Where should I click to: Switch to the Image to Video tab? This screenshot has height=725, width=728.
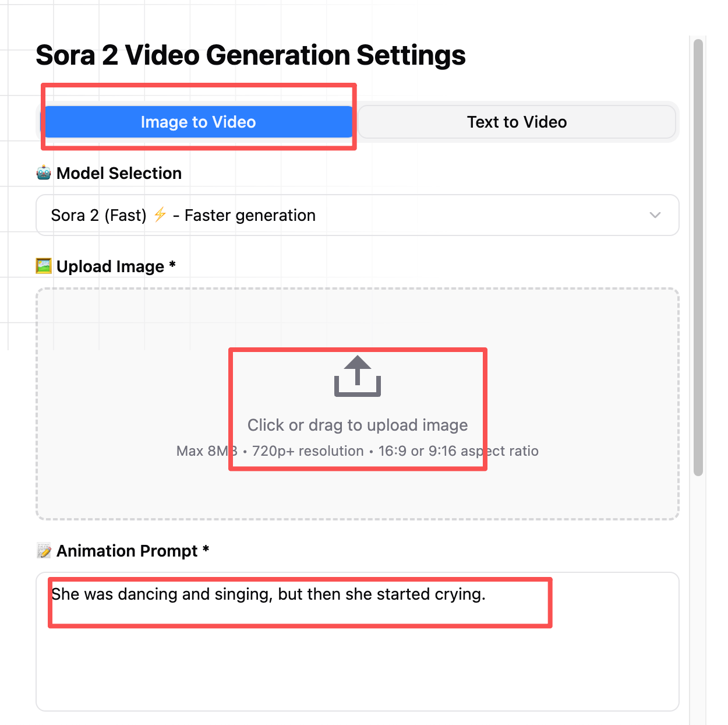click(x=198, y=122)
